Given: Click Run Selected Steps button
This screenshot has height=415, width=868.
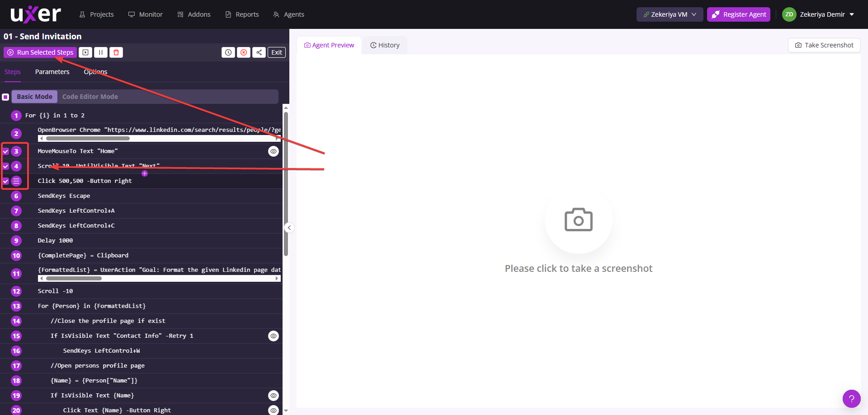Looking at the screenshot, I should [40, 52].
